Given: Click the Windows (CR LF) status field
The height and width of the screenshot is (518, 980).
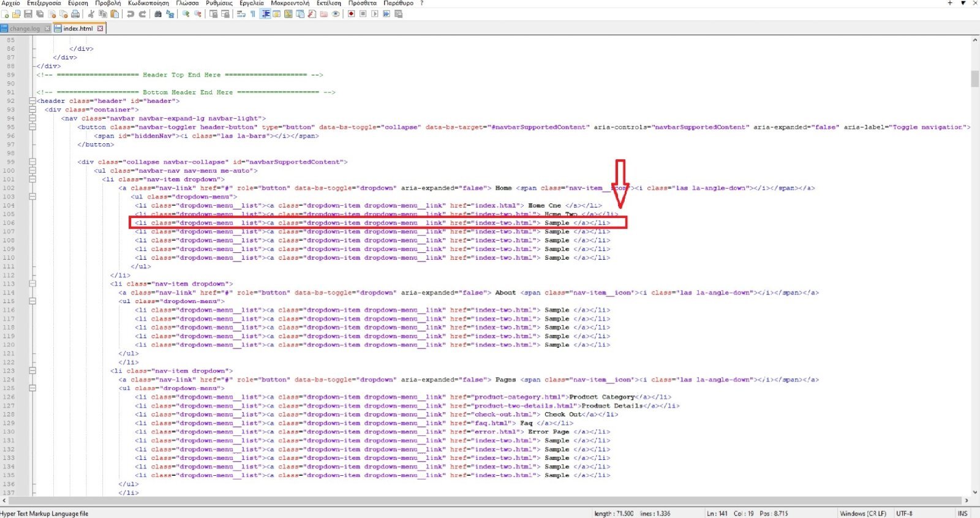Looking at the screenshot, I should [862, 513].
